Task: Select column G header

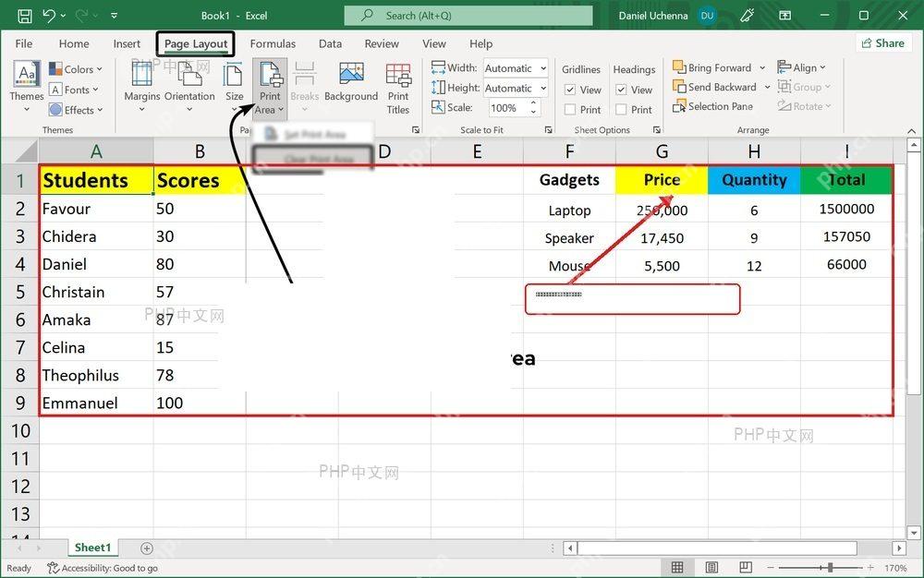Action: [662, 151]
